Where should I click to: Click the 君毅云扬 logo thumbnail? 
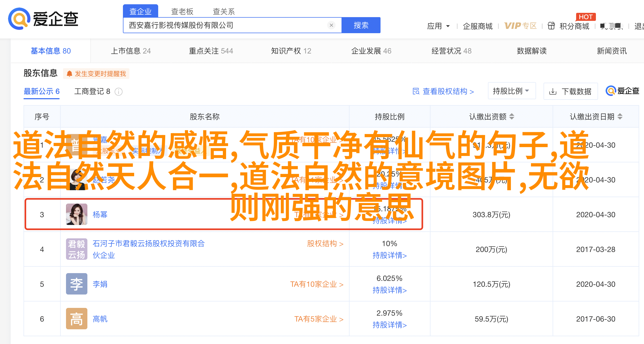tap(77, 249)
